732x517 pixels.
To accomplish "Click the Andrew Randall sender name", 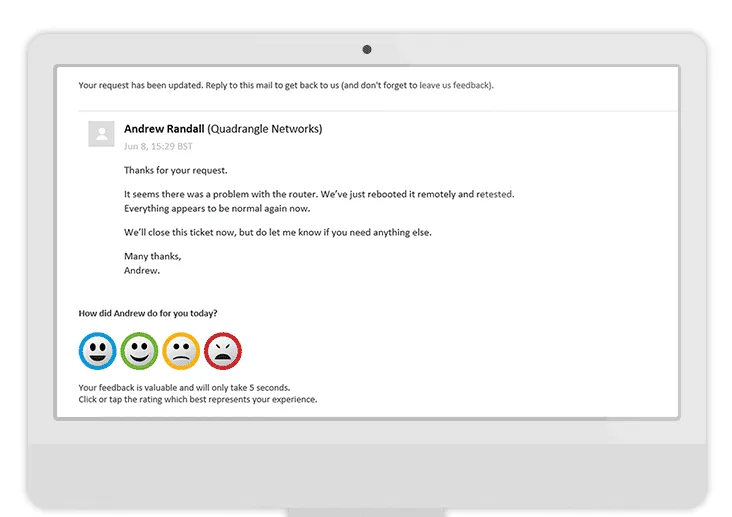I will [164, 129].
